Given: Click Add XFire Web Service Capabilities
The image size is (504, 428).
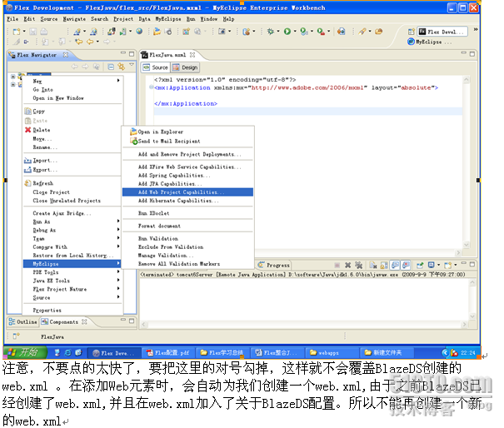Looking at the screenshot, I should 187,167.
